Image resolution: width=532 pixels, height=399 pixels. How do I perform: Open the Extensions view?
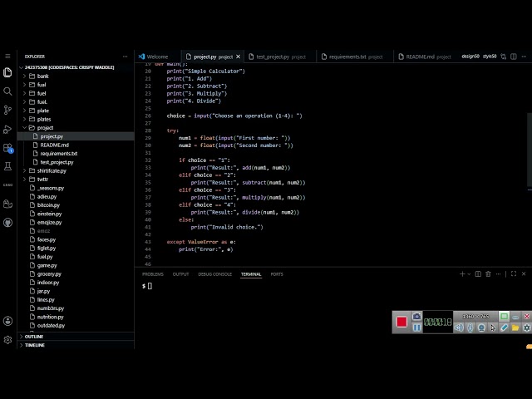point(7,148)
